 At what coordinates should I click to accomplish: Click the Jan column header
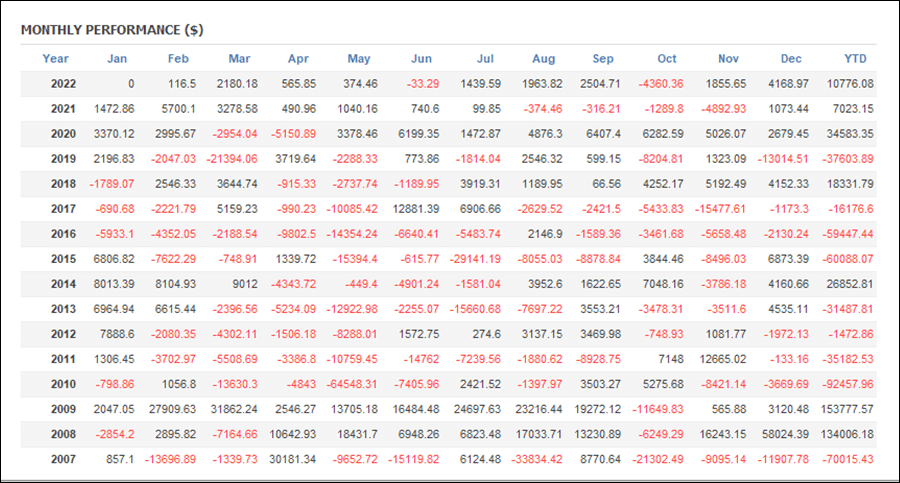(x=117, y=59)
